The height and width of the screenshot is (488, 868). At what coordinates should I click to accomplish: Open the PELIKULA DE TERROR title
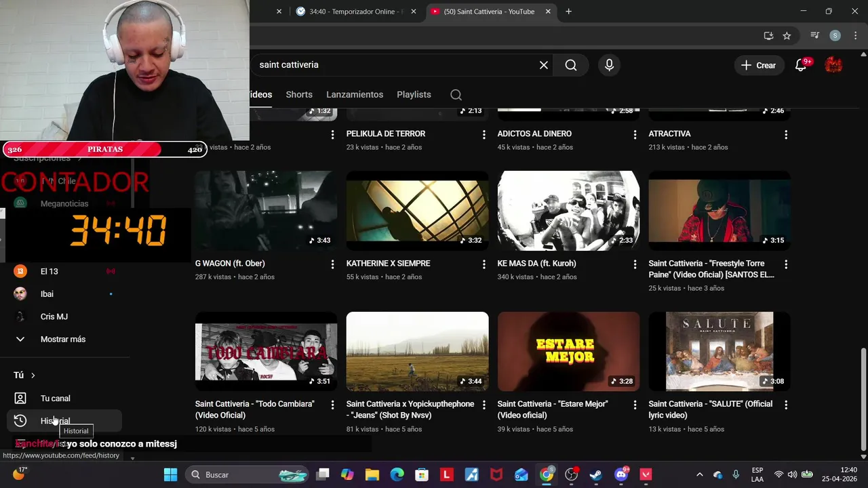pyautogui.click(x=386, y=134)
